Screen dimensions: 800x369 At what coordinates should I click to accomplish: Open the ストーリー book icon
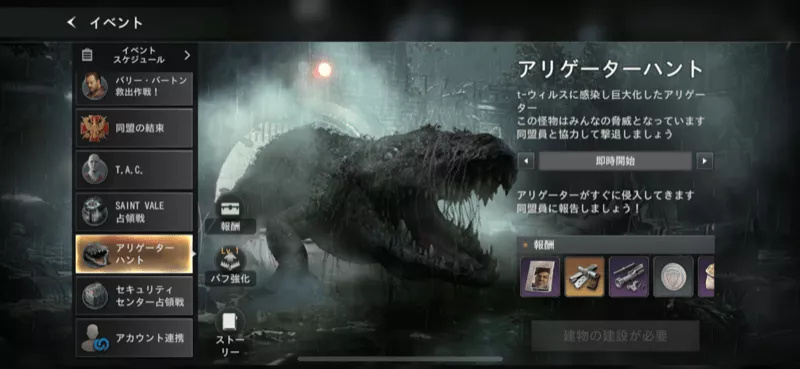pyautogui.click(x=231, y=323)
